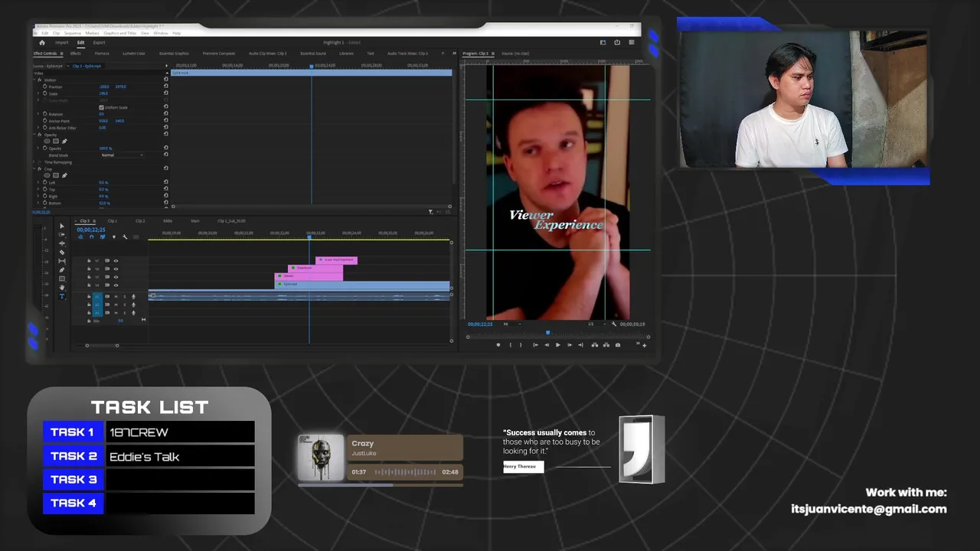Screen dimensions: 980x551
Task: Select the Rectangle tool
Action: point(62,279)
